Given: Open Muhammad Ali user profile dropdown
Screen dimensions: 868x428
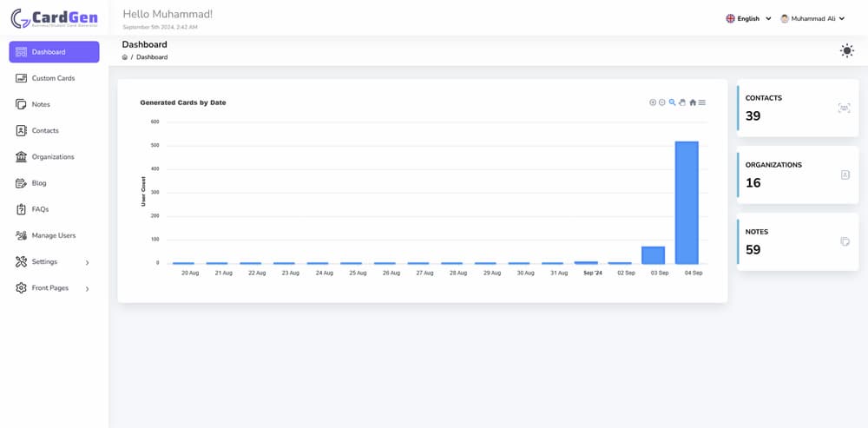Looking at the screenshot, I should tap(812, 18).
